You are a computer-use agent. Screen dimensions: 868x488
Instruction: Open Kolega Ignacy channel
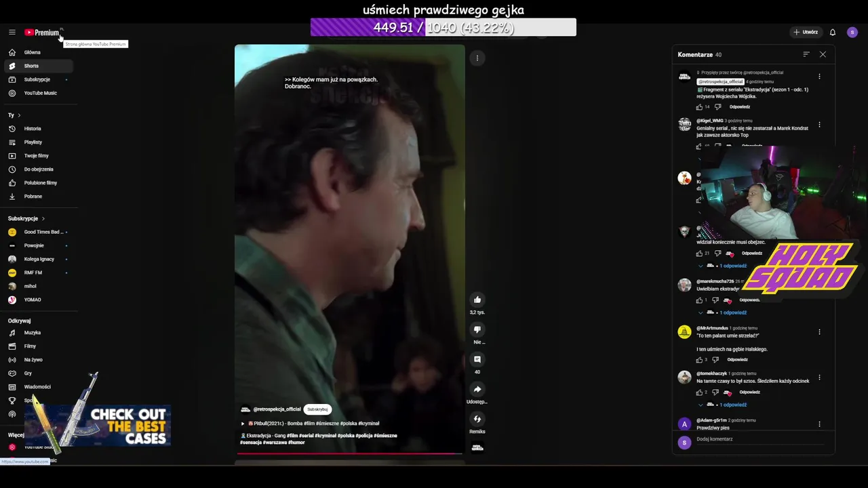[39, 259]
